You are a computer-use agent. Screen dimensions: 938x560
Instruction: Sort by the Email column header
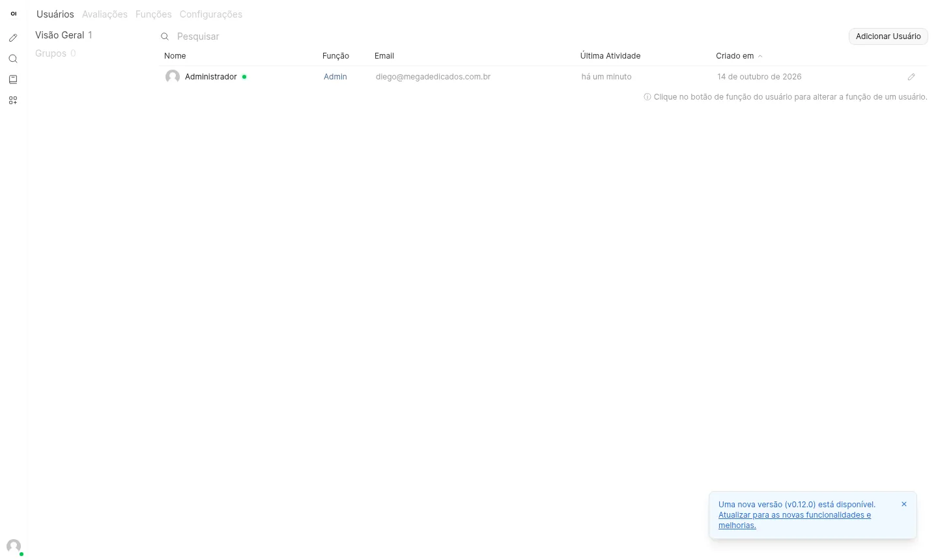[x=384, y=56]
